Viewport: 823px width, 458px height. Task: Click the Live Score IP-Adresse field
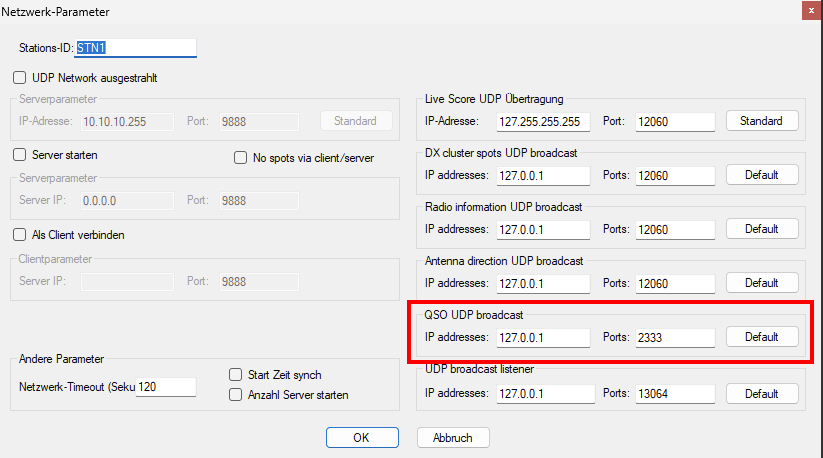pos(542,121)
